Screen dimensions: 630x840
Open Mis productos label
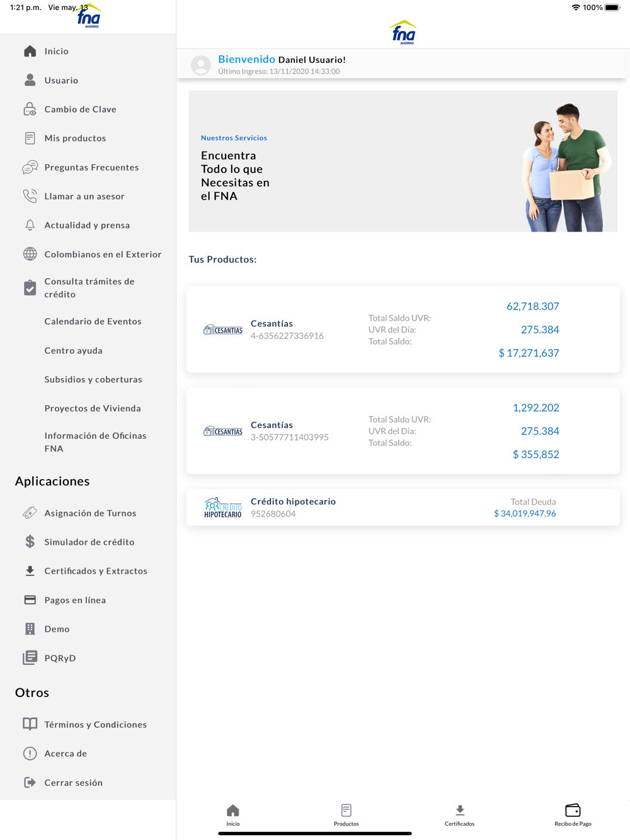pyautogui.click(x=75, y=138)
